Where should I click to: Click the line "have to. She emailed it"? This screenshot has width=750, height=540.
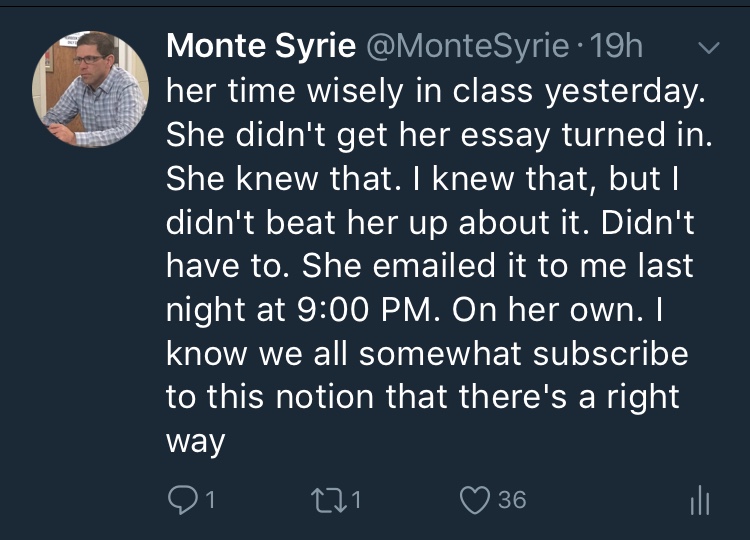(428, 266)
